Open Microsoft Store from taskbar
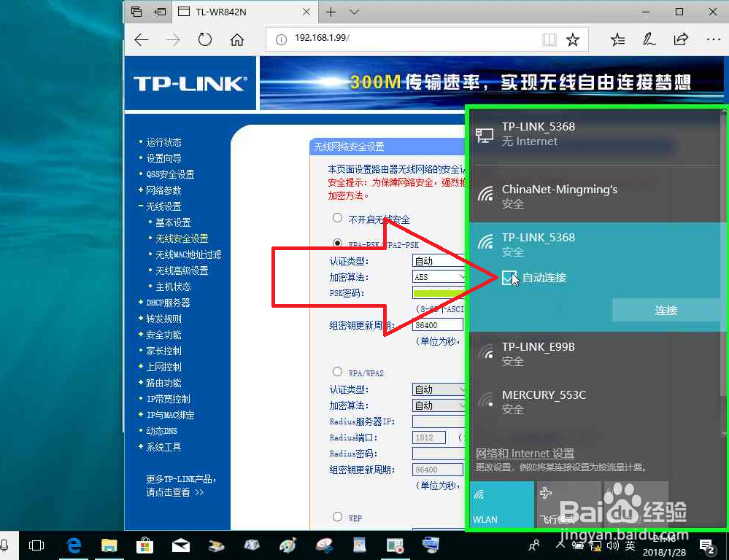Viewport: 729px width, 560px height. 144,545
